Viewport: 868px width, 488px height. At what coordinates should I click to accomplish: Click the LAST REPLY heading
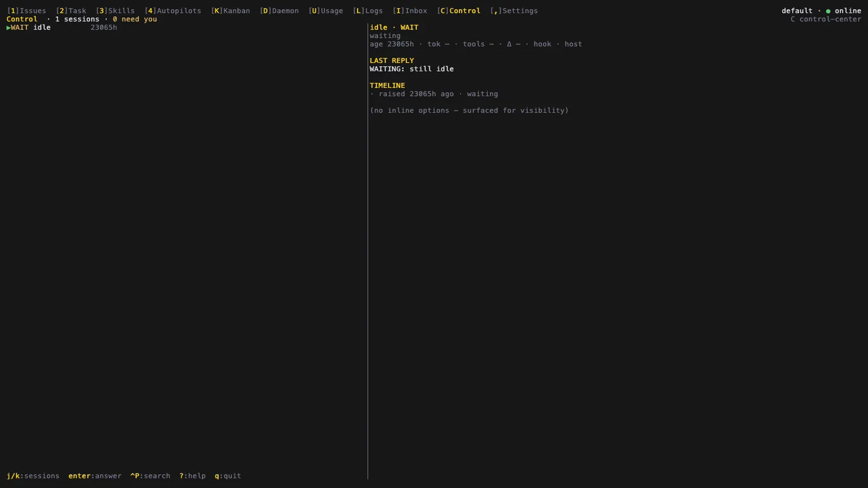(392, 61)
